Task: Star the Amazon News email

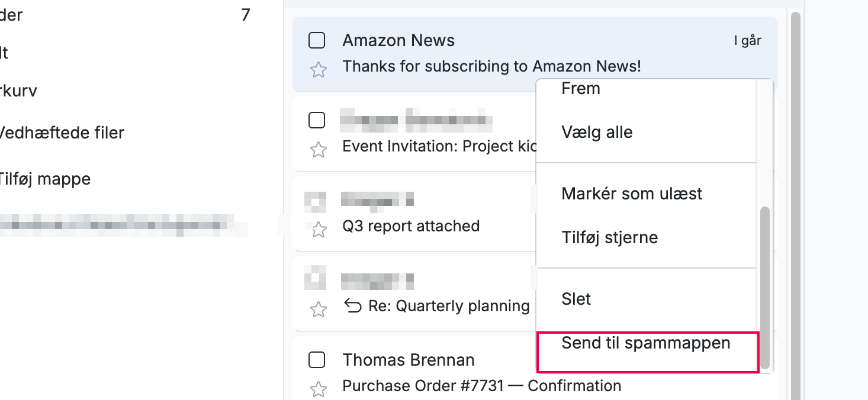Action: (x=319, y=70)
